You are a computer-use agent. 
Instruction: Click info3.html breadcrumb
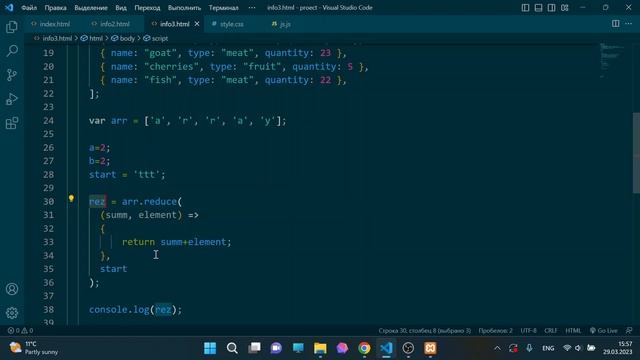pyautogui.click(x=57, y=38)
